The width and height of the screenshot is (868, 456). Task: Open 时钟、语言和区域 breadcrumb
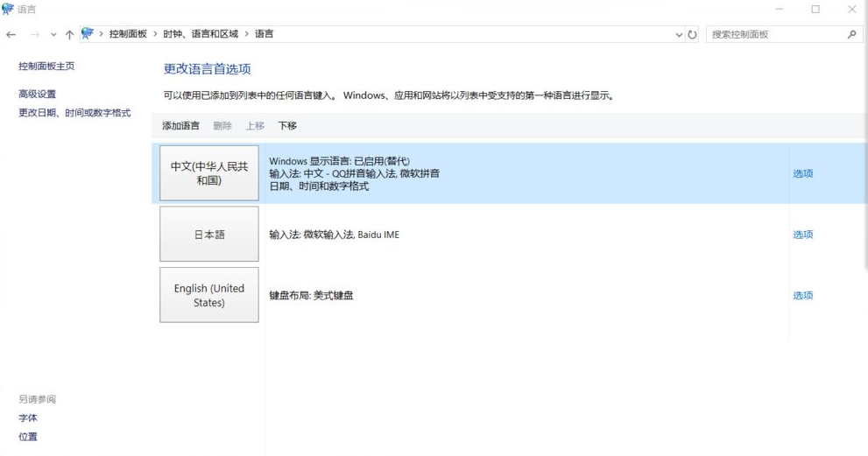201,34
